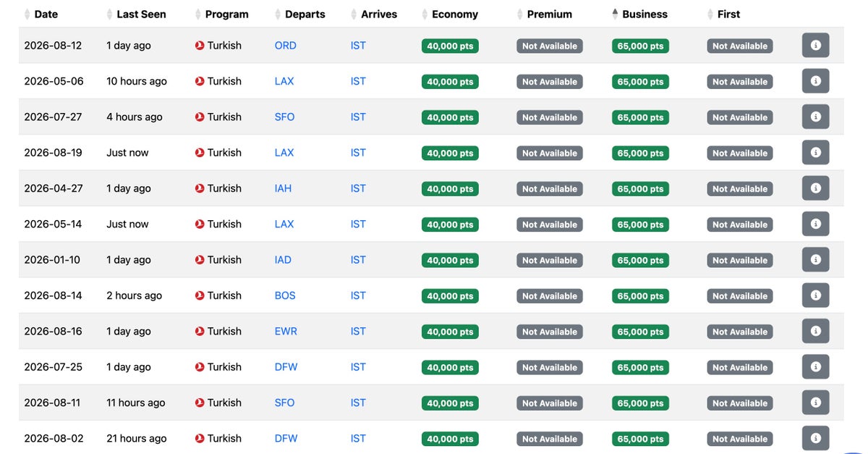The height and width of the screenshot is (454, 868).
Task: Open the BOS airport link
Action: pos(285,295)
